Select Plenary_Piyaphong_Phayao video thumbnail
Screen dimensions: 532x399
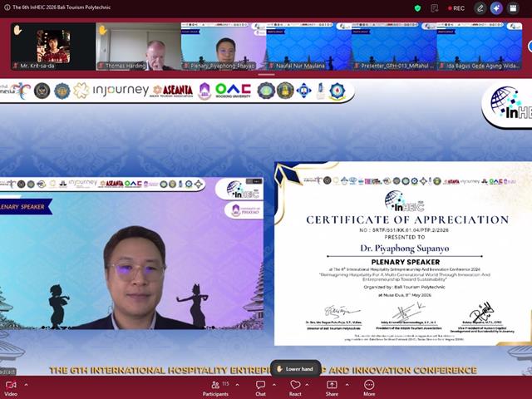pos(224,47)
